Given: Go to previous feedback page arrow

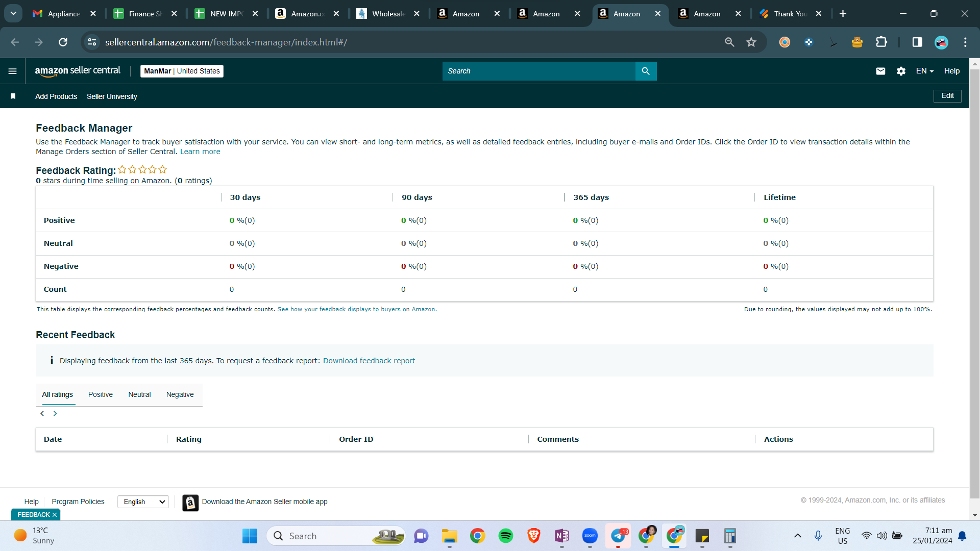Looking at the screenshot, I should 42,413.
